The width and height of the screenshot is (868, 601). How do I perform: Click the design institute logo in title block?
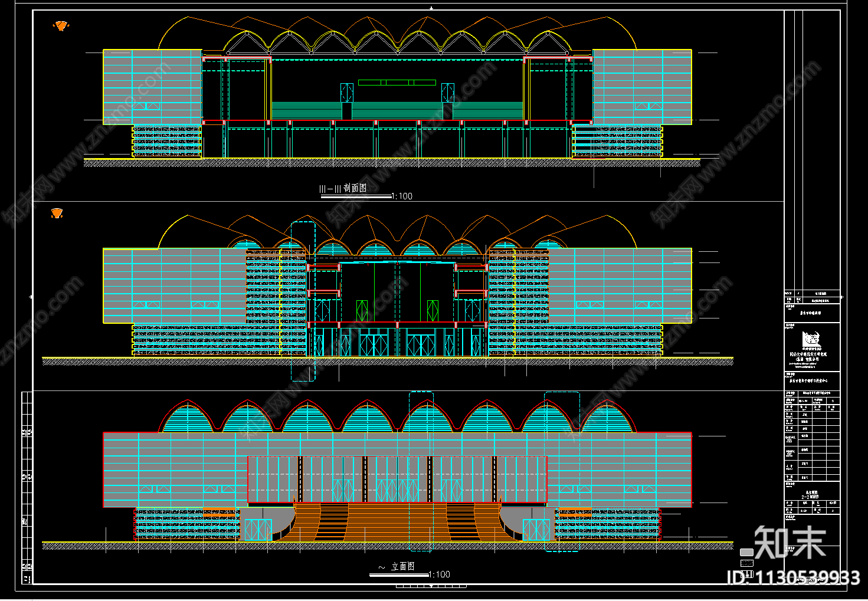pyautogui.click(x=811, y=339)
